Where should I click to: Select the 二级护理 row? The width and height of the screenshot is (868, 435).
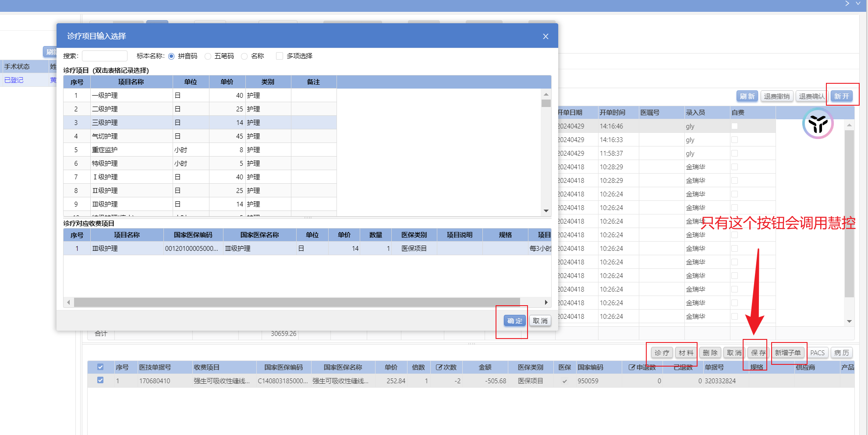(x=200, y=109)
